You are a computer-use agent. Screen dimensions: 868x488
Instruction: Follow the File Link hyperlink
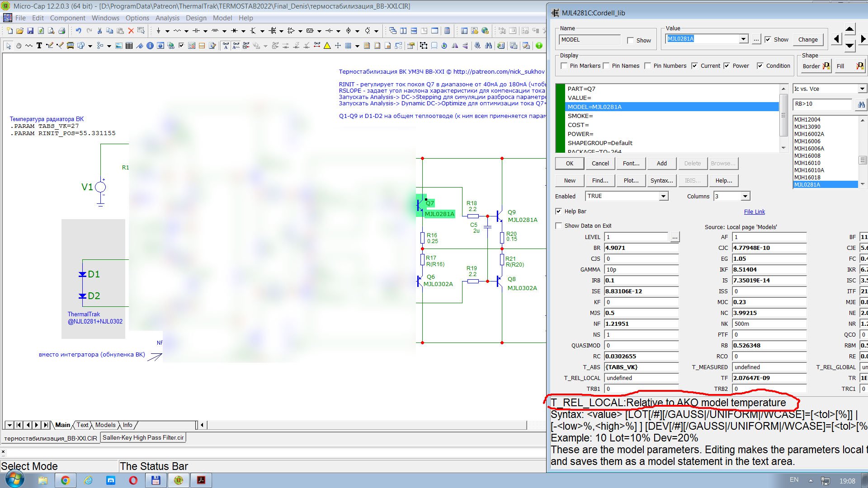[754, 212]
